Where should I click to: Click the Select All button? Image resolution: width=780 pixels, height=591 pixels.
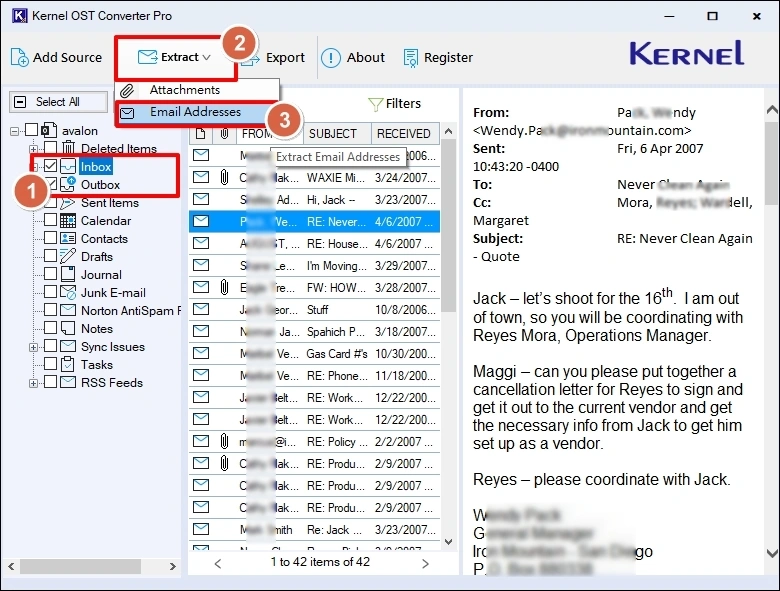[58, 102]
